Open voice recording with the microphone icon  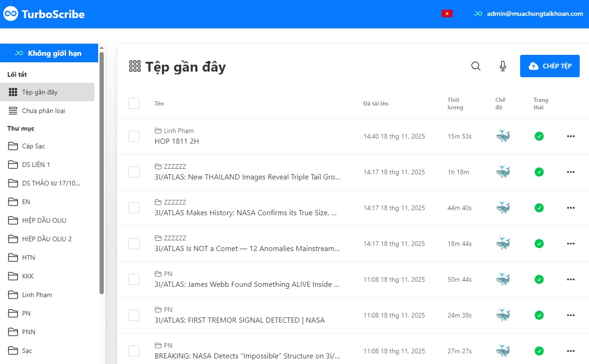(x=502, y=66)
